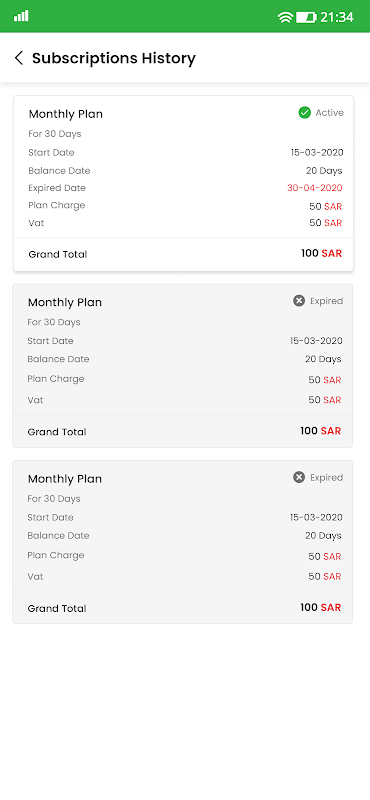Click the green Active checkmark icon
The width and height of the screenshot is (370, 800).
click(x=305, y=113)
